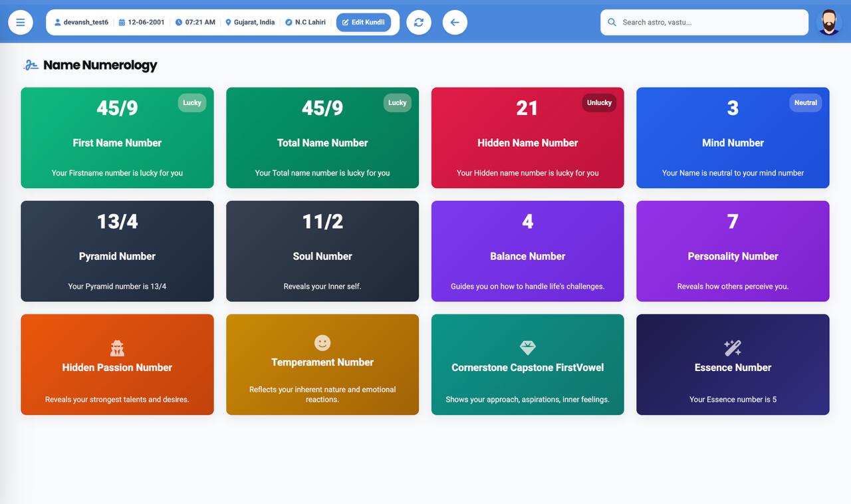Select the Soul Number card
This screenshot has height=504, width=851.
[322, 251]
